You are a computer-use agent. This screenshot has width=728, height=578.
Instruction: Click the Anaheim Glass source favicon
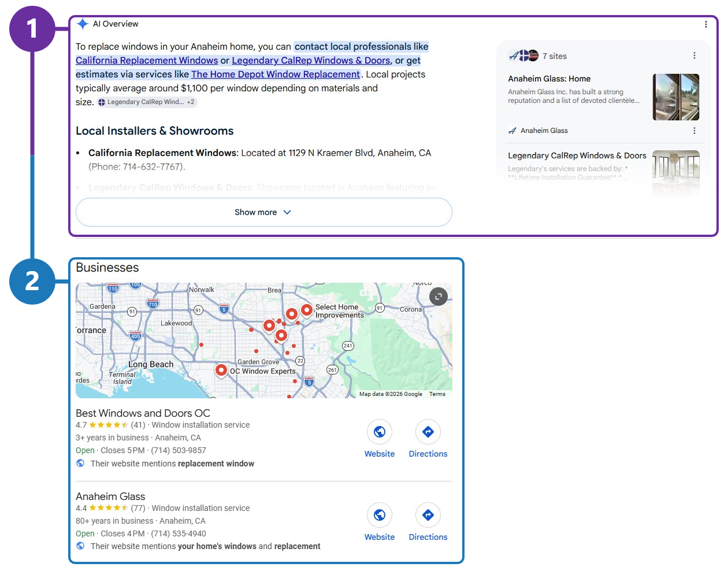tap(512, 131)
